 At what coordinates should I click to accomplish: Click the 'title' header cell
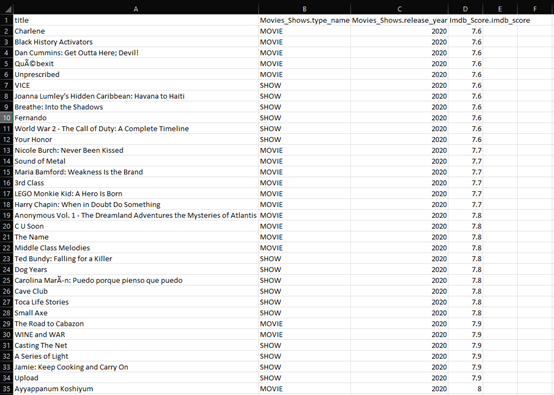point(136,20)
